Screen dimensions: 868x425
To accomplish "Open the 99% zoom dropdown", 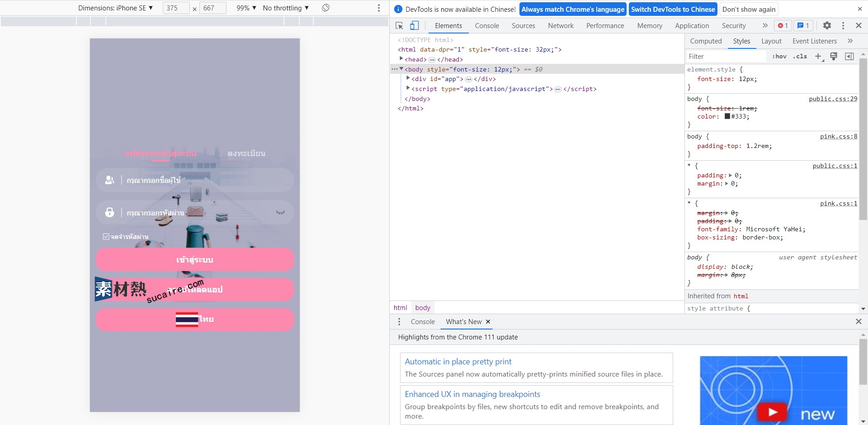I will click(246, 8).
